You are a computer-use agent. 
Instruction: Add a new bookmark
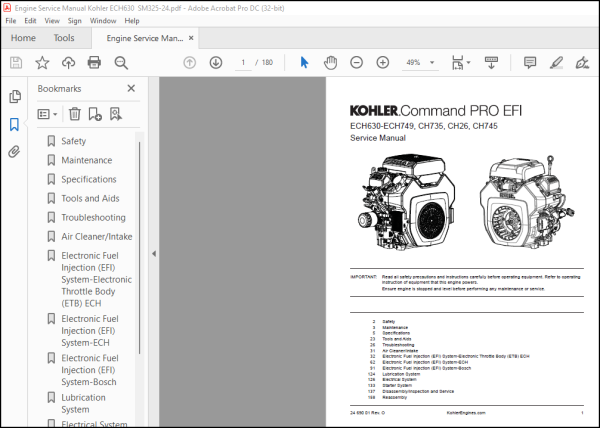point(95,114)
